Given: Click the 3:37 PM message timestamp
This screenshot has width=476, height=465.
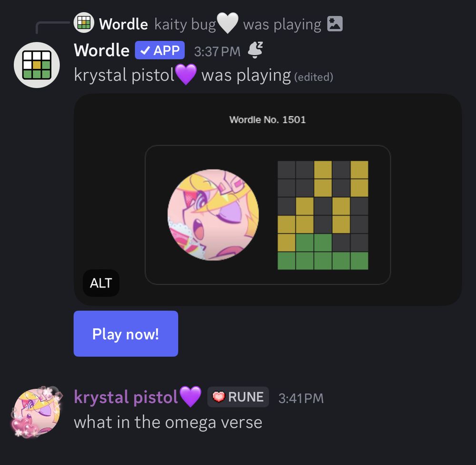Looking at the screenshot, I should click(x=217, y=51).
